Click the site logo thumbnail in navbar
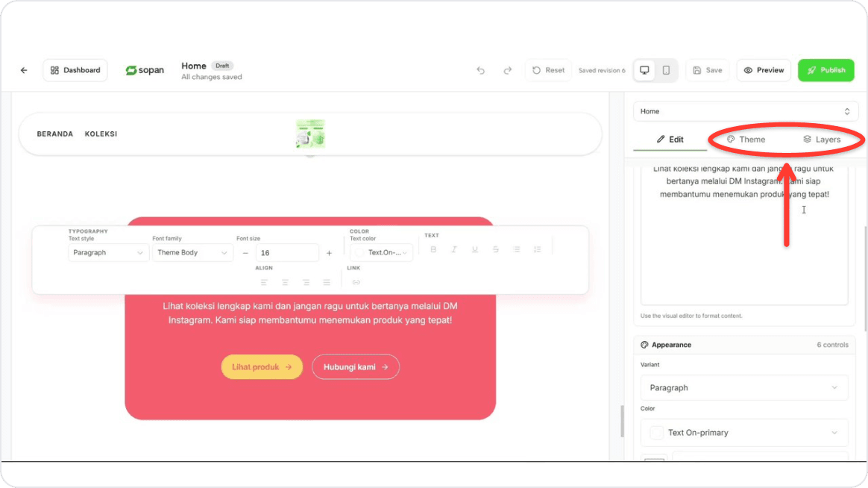Image resolution: width=868 pixels, height=488 pixels. pos(310,134)
